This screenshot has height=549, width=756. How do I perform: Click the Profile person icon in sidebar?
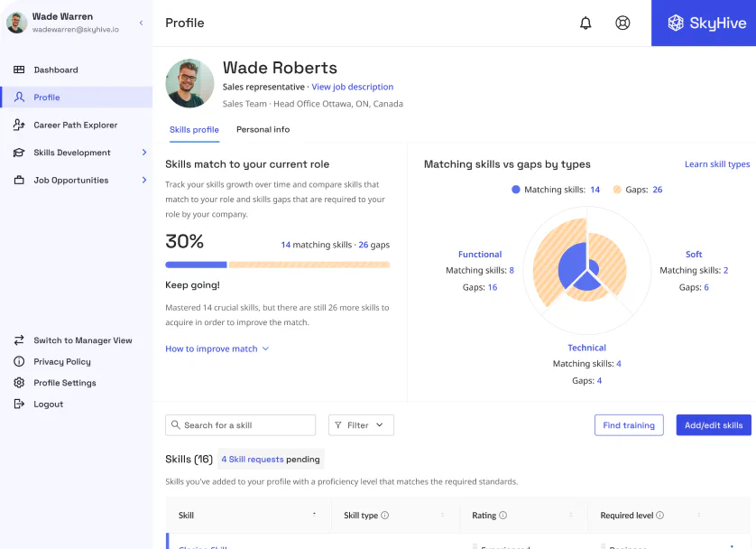(19, 97)
